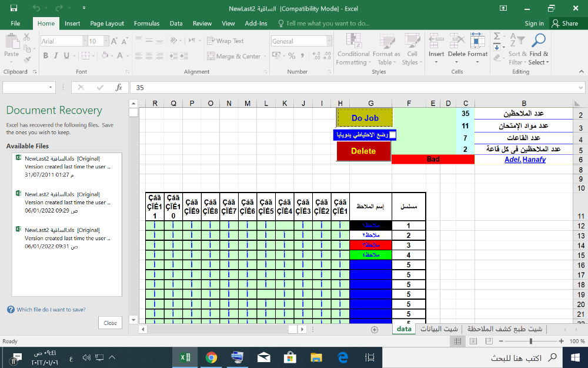Switch to the Insert tab
The width and height of the screenshot is (588, 368).
[x=72, y=24]
